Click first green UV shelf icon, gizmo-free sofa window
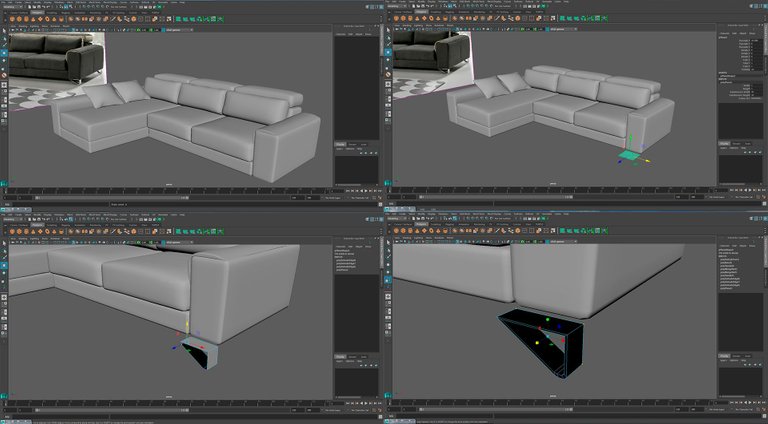The image size is (768, 424). click(x=178, y=19)
